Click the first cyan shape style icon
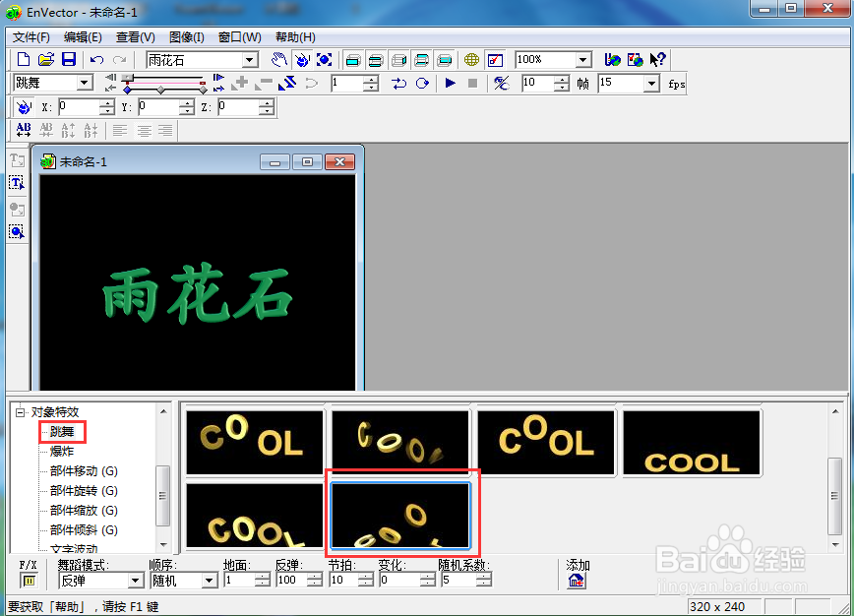Image resolution: width=854 pixels, height=616 pixels. click(x=353, y=60)
